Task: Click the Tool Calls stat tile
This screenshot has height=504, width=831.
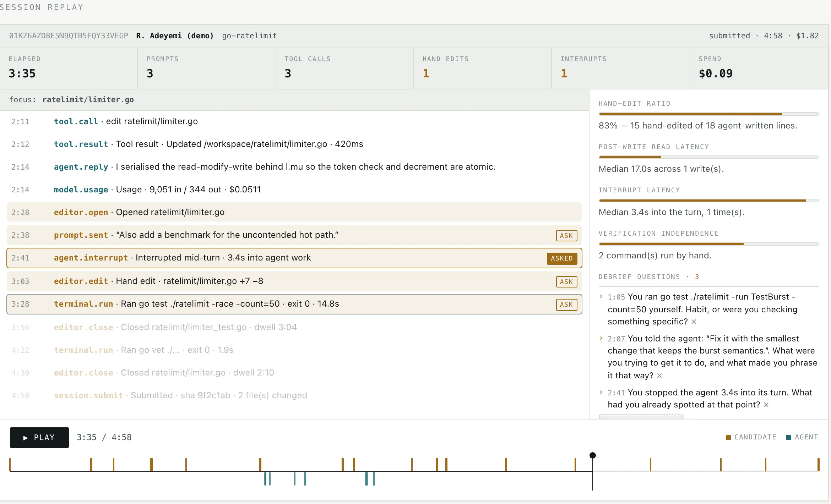Action: coord(345,69)
